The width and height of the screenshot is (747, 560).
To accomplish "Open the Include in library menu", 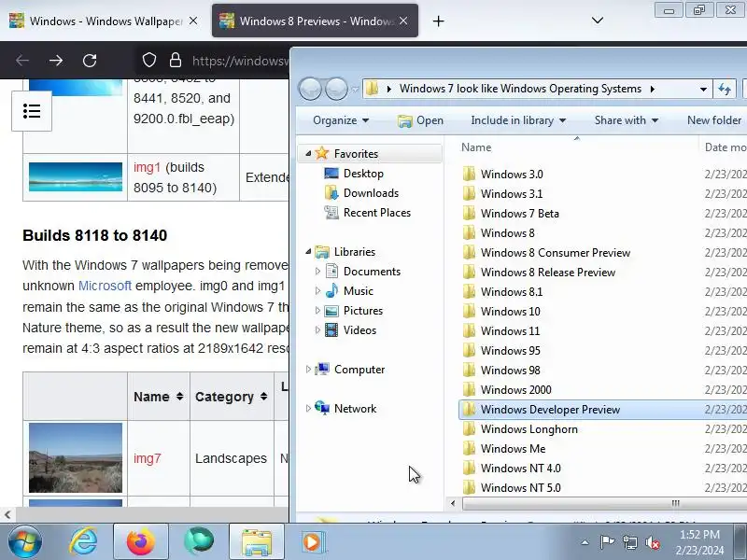I will pyautogui.click(x=518, y=120).
